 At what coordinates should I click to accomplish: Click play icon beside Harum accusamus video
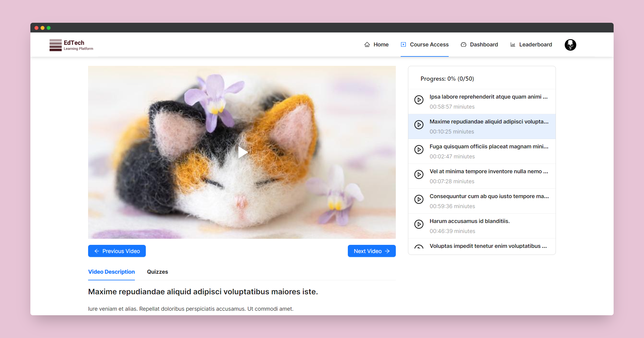tap(419, 224)
